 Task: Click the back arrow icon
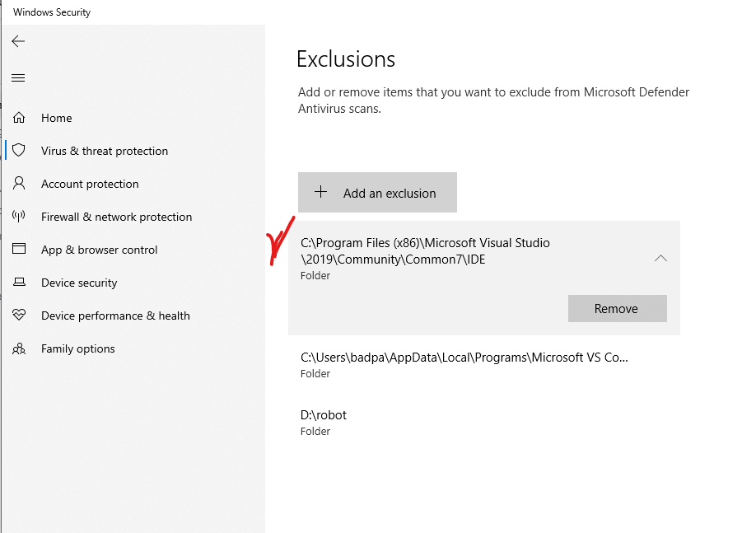click(x=18, y=41)
